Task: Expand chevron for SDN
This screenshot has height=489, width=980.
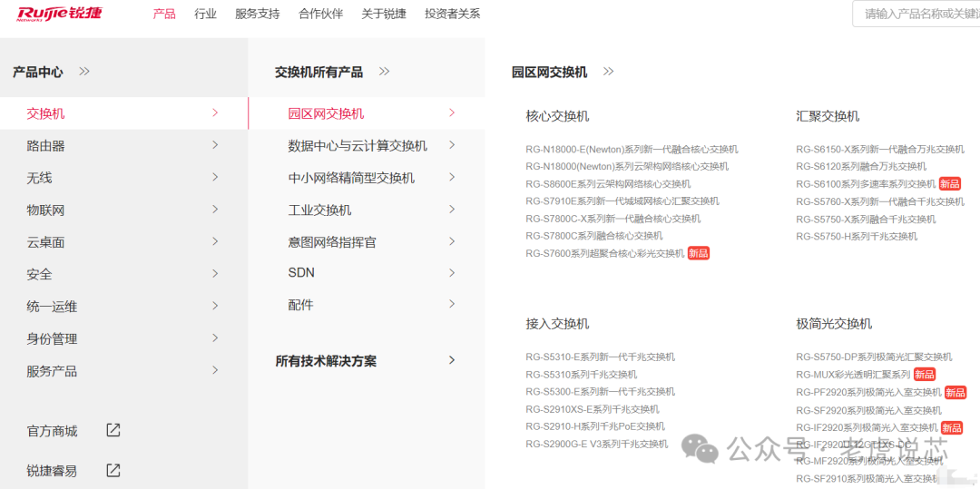Action: pyautogui.click(x=452, y=272)
